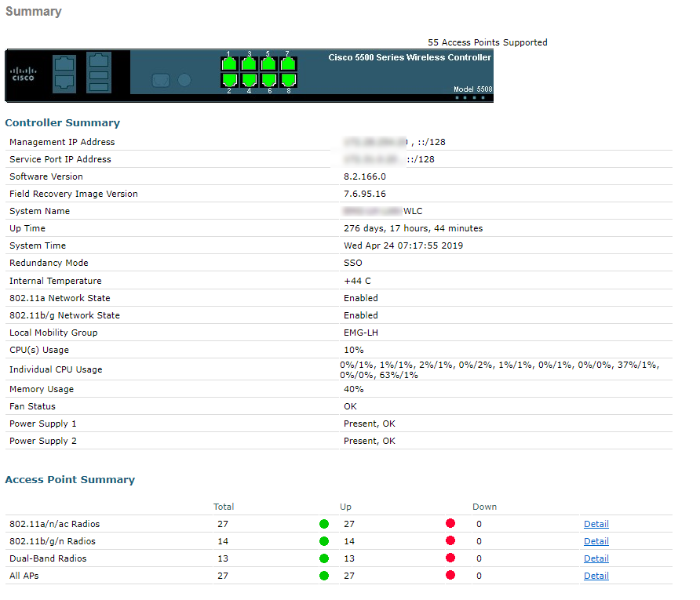Click port 4 on the controller image

tap(249, 80)
